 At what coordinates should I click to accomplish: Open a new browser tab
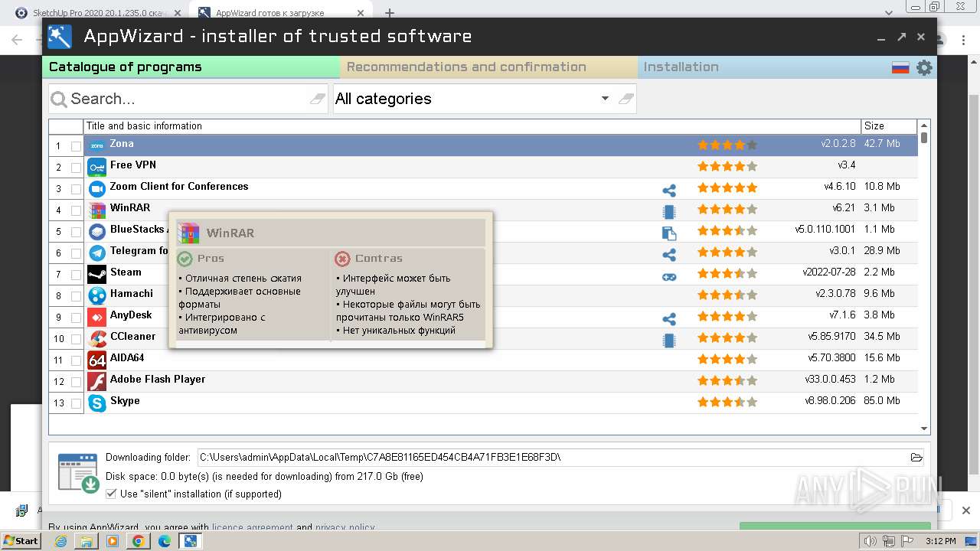coord(389,13)
